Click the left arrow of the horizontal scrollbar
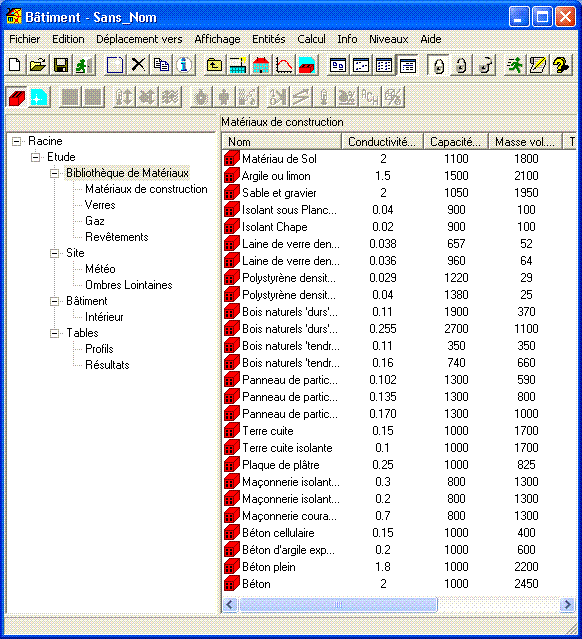Viewport: 582px width, 639px height. (x=230, y=605)
